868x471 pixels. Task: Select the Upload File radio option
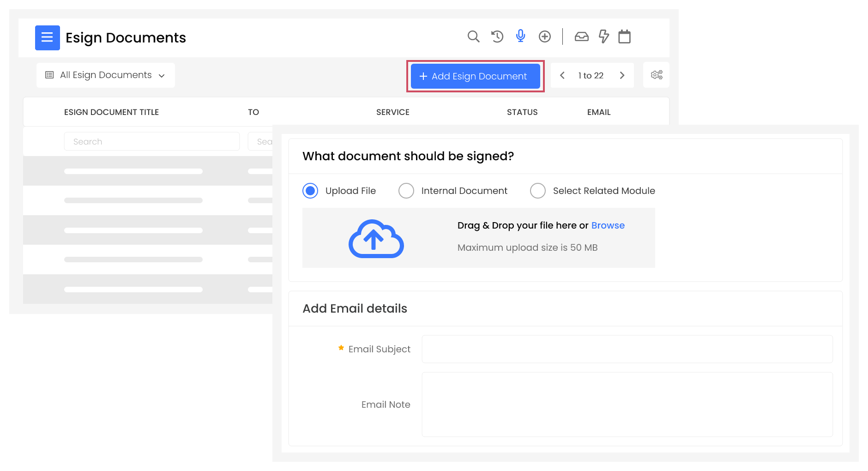[x=310, y=191]
